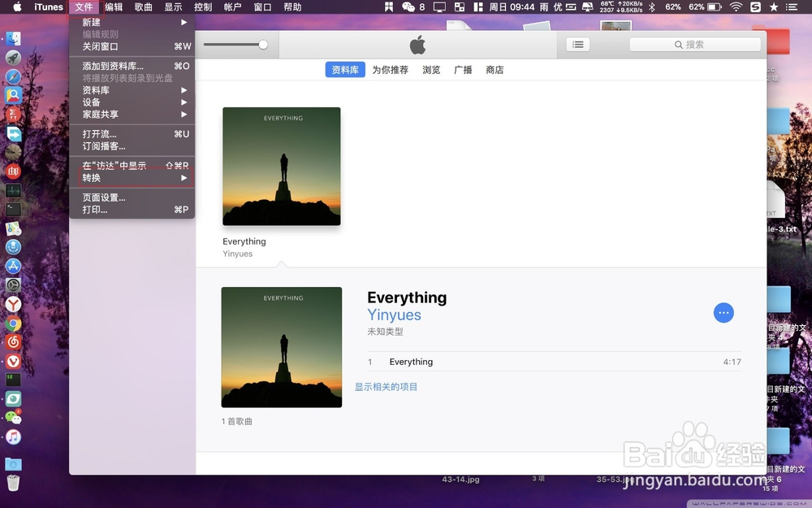Select 添加到资料库… menu item
The height and width of the screenshot is (508, 812).
point(132,66)
